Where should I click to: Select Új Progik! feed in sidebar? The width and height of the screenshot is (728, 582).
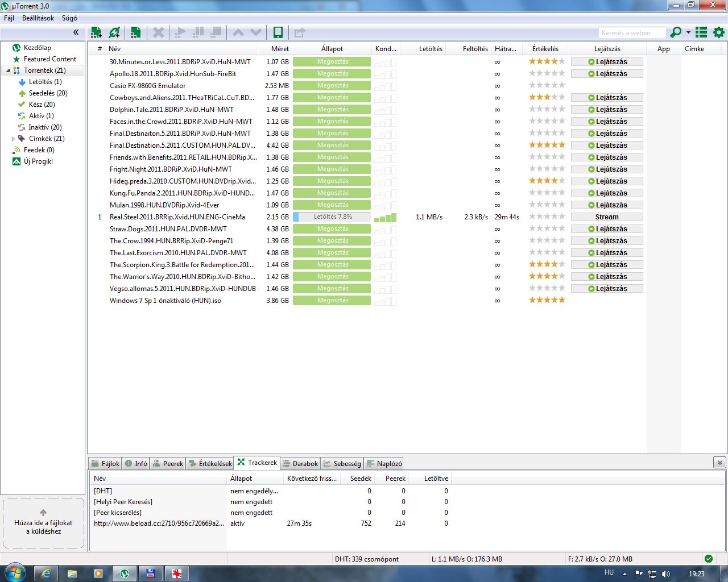(38, 161)
